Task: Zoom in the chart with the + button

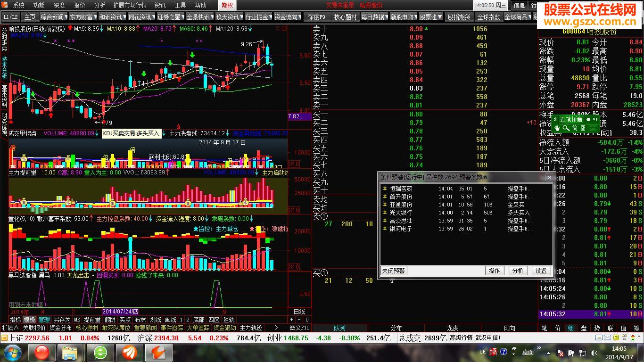Action: click(292, 320)
